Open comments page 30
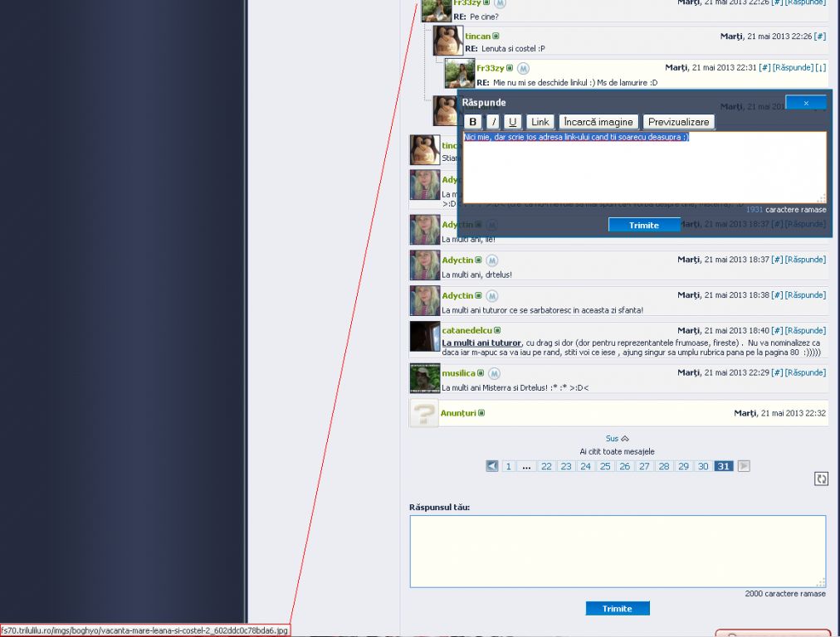The image size is (840, 637). coord(703,466)
